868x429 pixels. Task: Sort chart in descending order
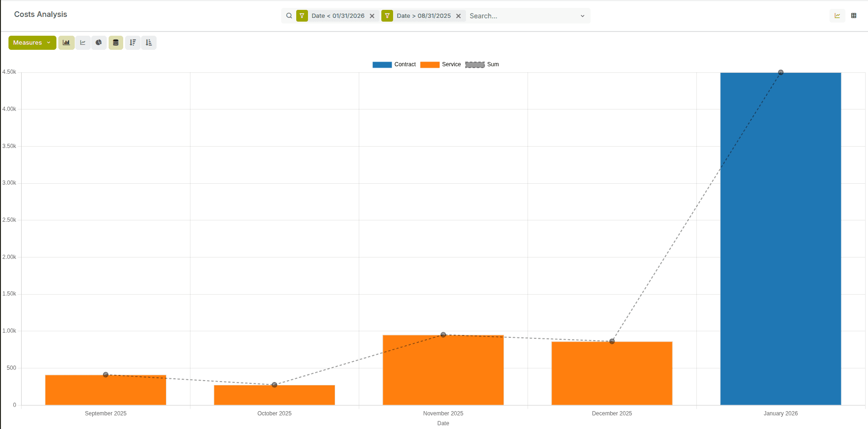[133, 43]
